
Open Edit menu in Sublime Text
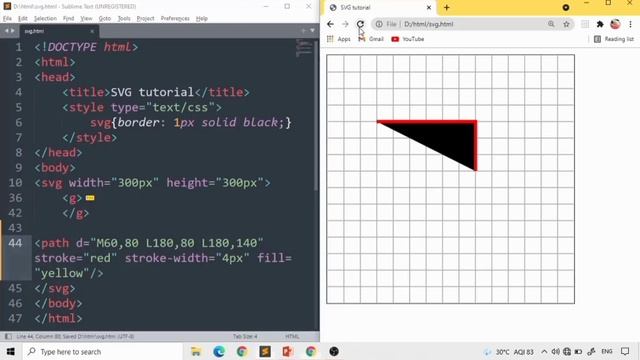tap(23, 18)
